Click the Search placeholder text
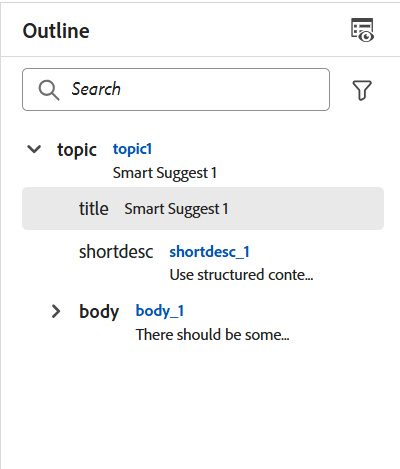Image resolution: width=400 pixels, height=469 pixels. click(96, 89)
